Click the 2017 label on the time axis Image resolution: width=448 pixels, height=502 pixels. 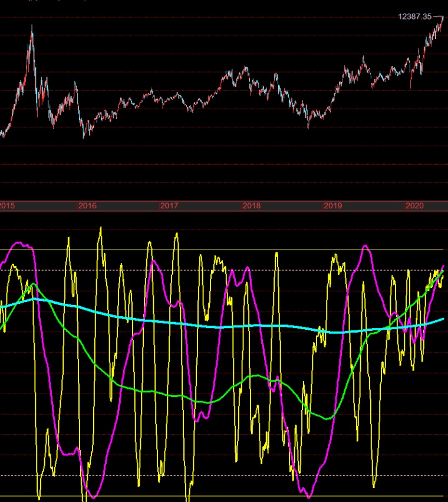tap(169, 205)
